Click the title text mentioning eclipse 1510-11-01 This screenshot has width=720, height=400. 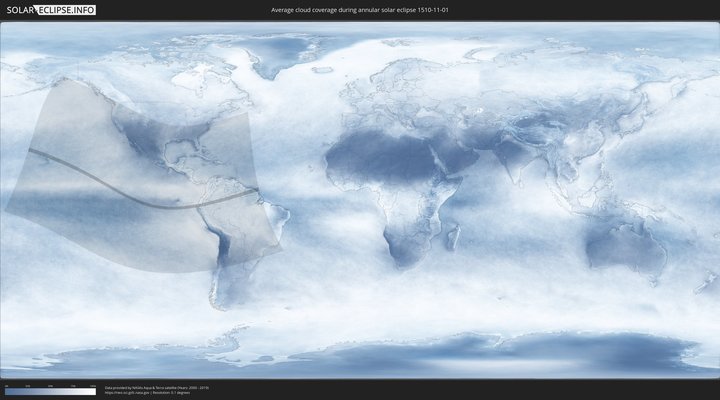[x=360, y=10]
